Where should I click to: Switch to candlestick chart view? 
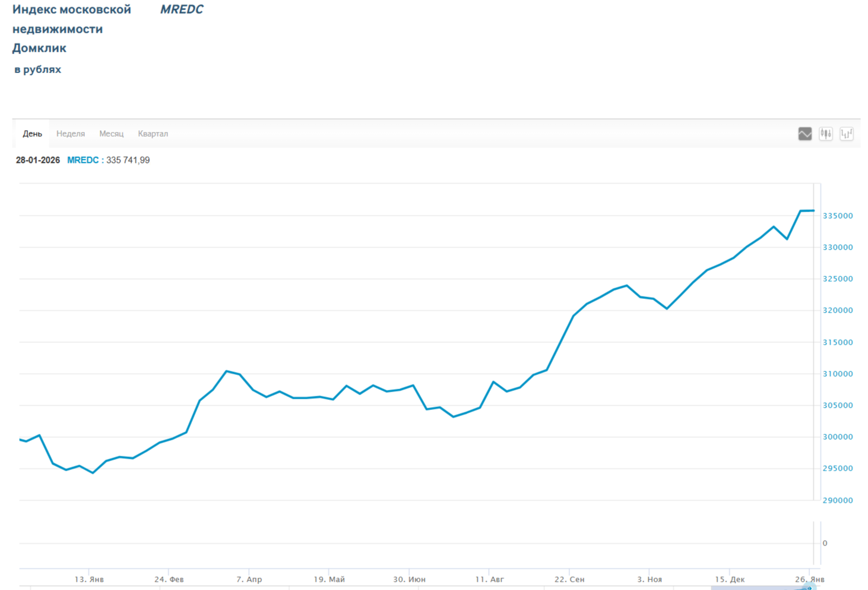(x=825, y=134)
